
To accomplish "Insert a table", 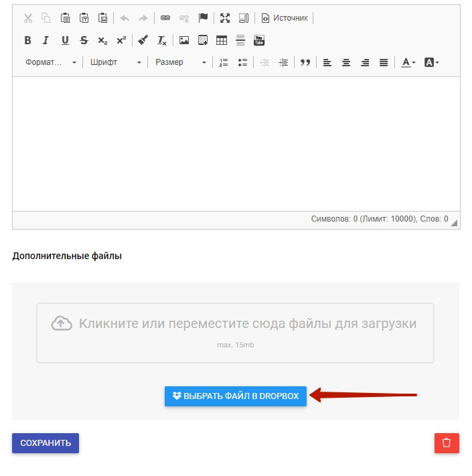I will (222, 40).
